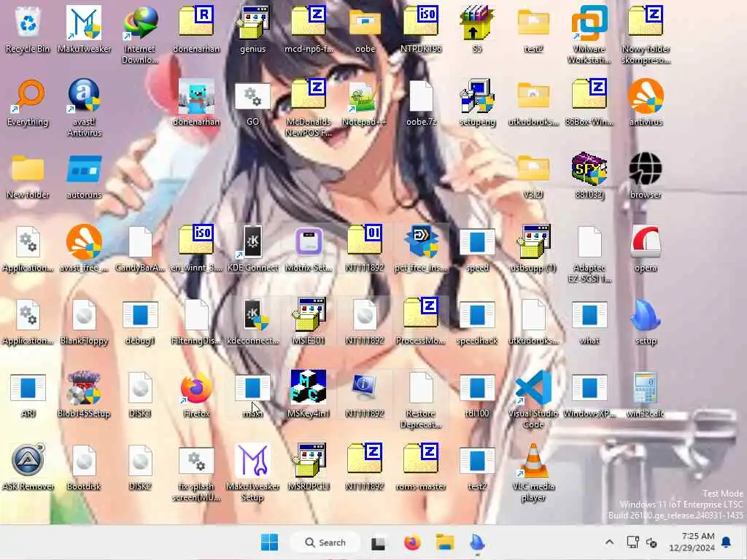Expand the system tray hidden icons chevron

click(609, 542)
